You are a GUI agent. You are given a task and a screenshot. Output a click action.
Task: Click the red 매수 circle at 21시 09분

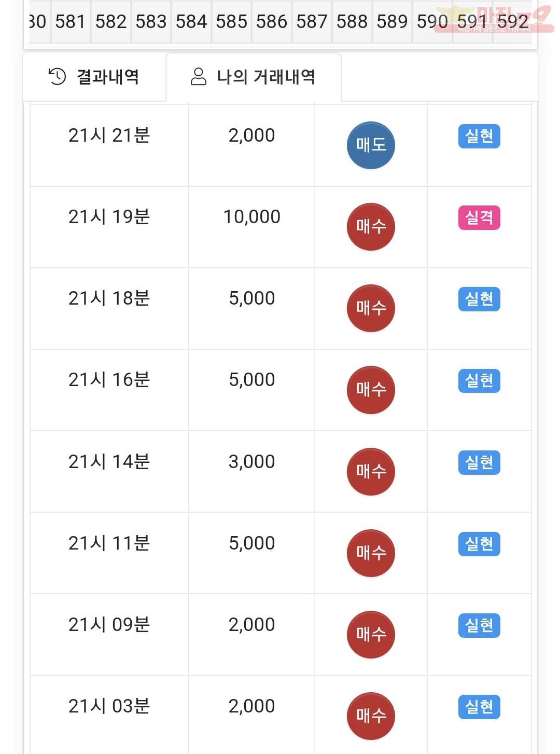(x=371, y=635)
